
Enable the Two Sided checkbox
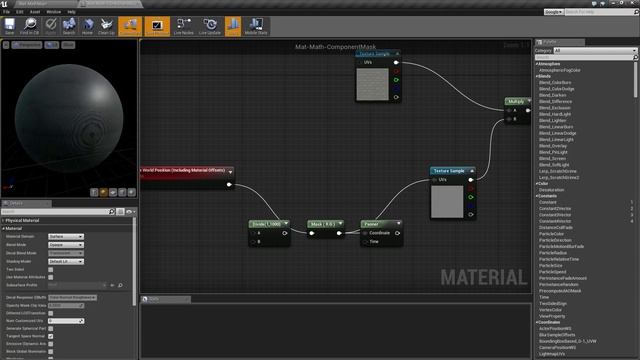point(51,269)
